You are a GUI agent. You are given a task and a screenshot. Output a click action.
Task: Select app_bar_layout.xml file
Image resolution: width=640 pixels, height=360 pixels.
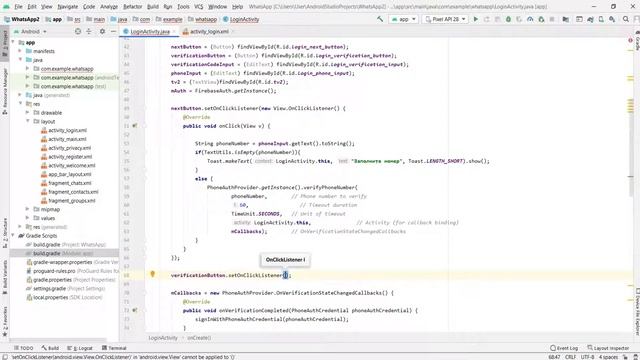[69, 174]
